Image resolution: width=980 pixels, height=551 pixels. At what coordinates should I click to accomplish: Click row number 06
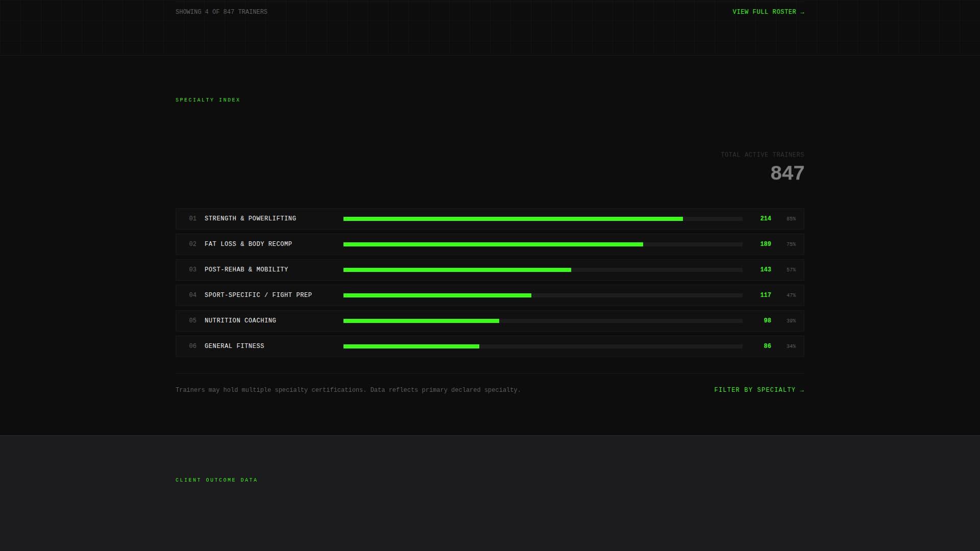[192, 346]
